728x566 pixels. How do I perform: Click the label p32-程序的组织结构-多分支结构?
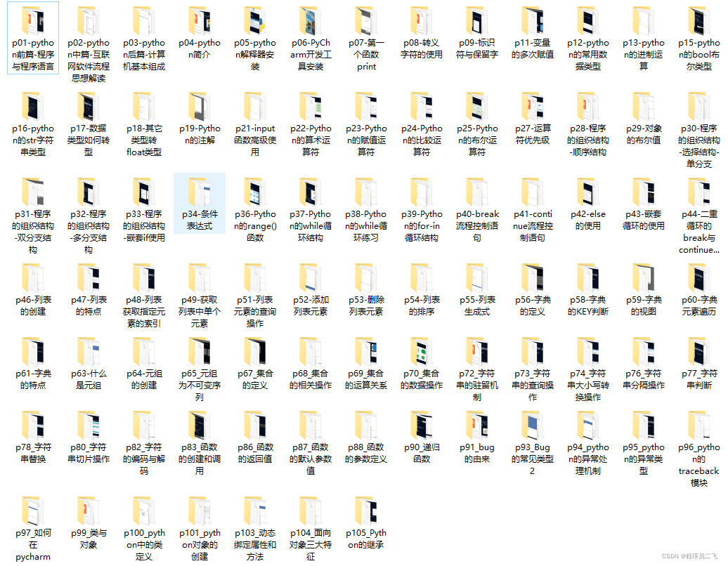(x=89, y=232)
